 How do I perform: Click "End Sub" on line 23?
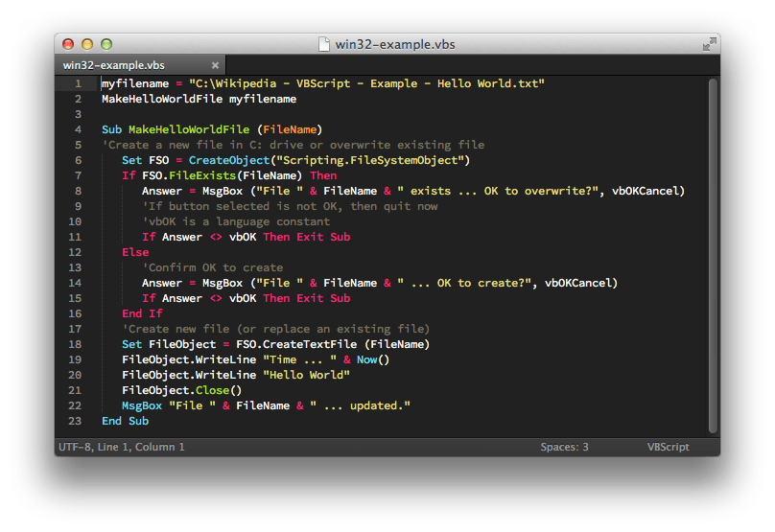(125, 421)
